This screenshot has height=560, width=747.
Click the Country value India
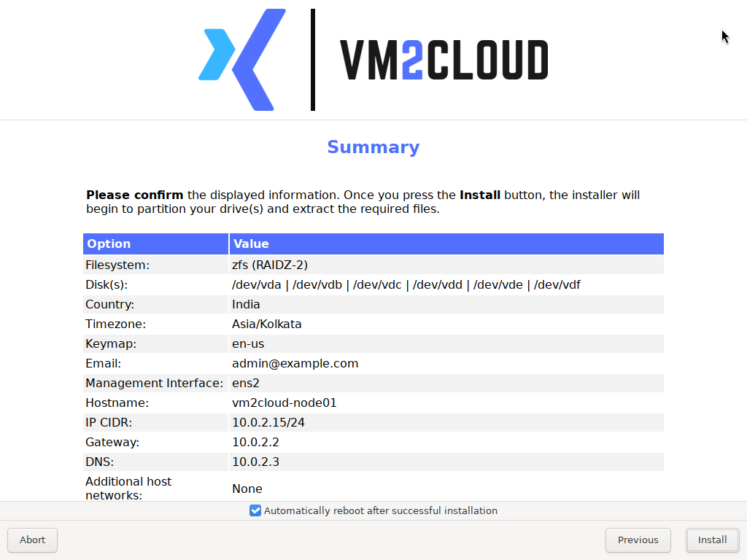(x=246, y=304)
